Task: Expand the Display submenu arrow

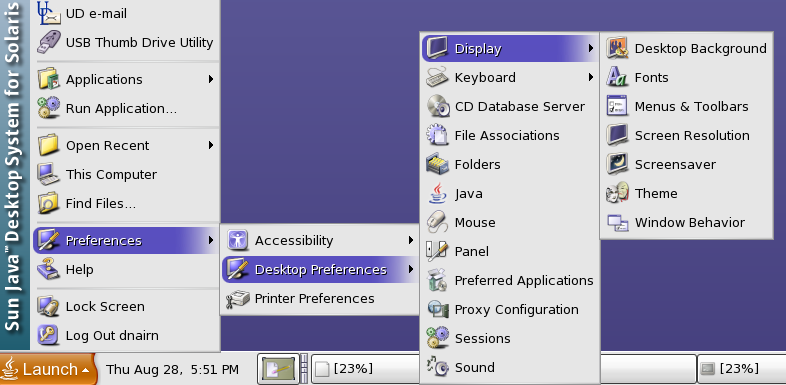Action: coord(592,49)
